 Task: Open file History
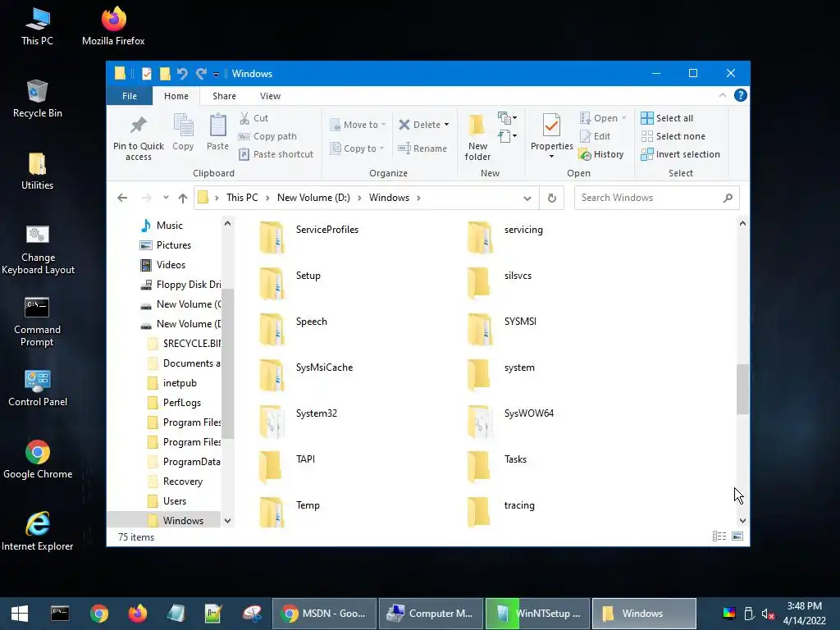pyautogui.click(x=601, y=154)
